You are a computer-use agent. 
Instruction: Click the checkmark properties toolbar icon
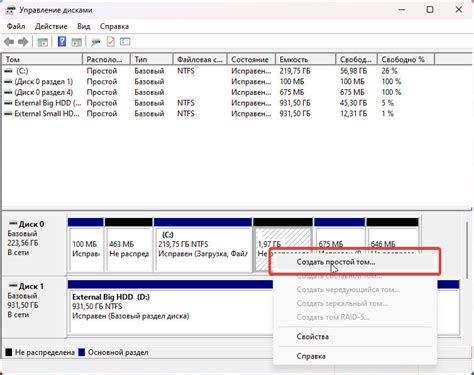point(110,42)
